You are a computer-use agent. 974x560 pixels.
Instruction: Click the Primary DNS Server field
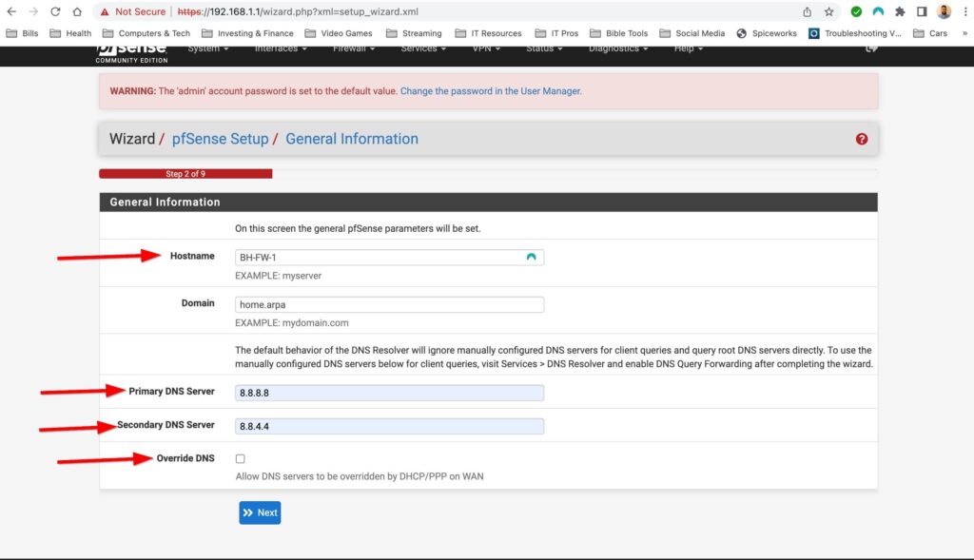pos(389,393)
